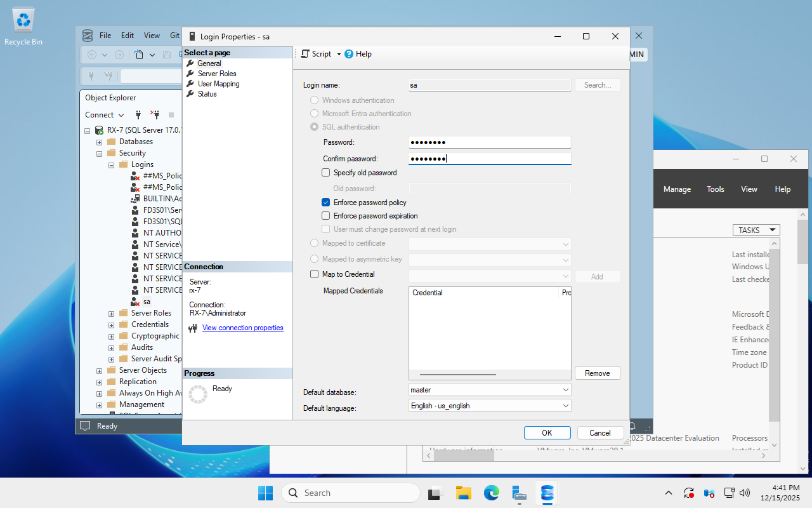The width and height of the screenshot is (812, 508).
Task: Uncheck Enforce password policy
Action: 325,202
